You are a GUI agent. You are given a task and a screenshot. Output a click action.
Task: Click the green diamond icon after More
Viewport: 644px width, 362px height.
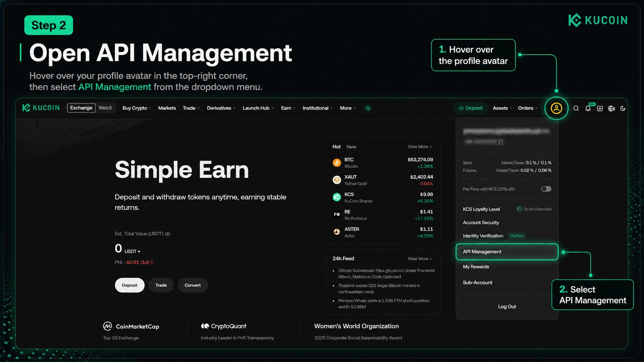pyautogui.click(x=368, y=108)
